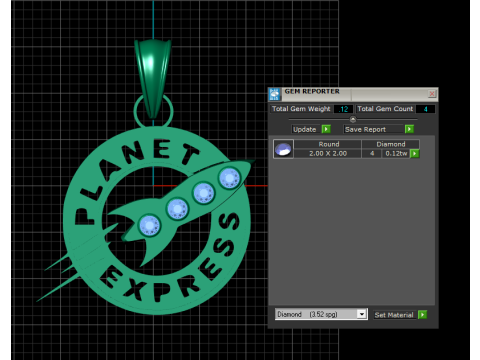Click the Update button

tap(304, 129)
